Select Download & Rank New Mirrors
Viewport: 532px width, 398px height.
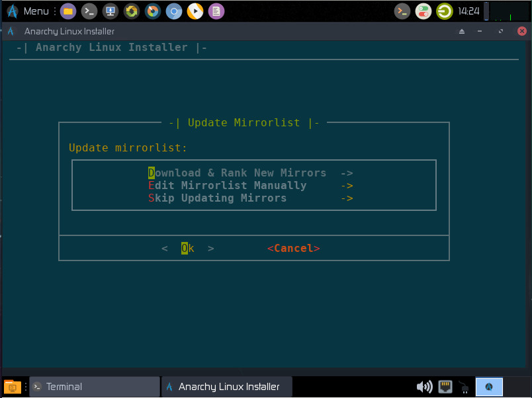click(x=250, y=173)
